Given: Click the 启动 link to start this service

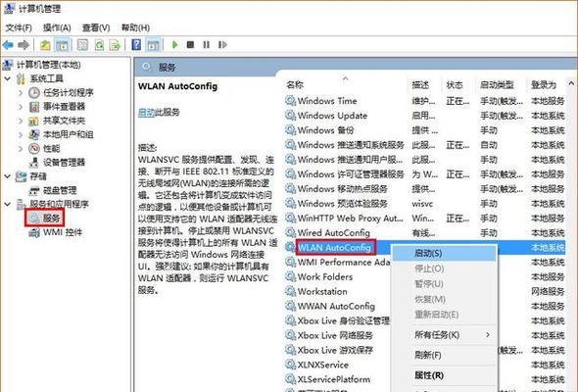Looking at the screenshot, I should 146,112.
